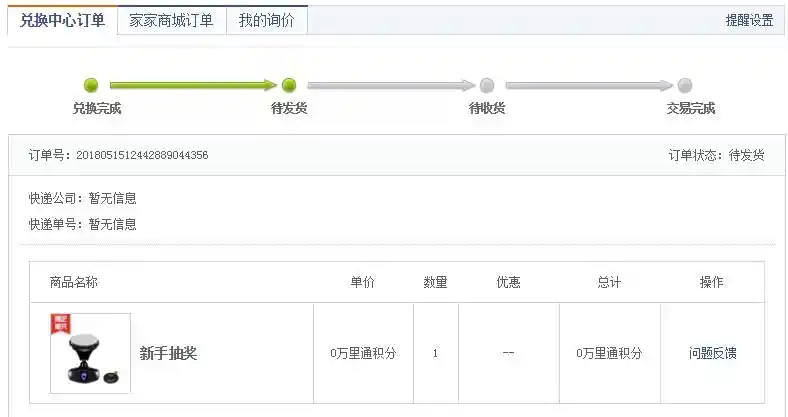The image size is (788, 417).
Task: Click the 订单状态: 待发货 status text
Action: pyautogui.click(x=716, y=155)
